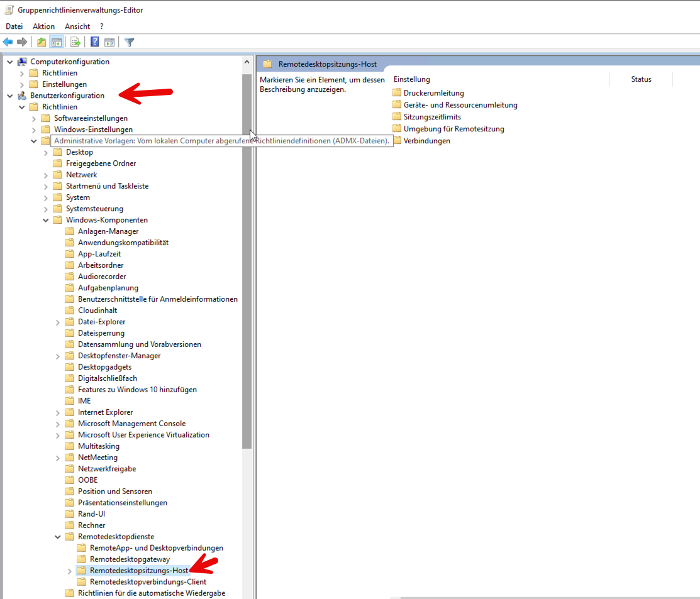Image resolution: width=700 pixels, height=599 pixels.
Task: Click the Status column header
Action: [641, 79]
